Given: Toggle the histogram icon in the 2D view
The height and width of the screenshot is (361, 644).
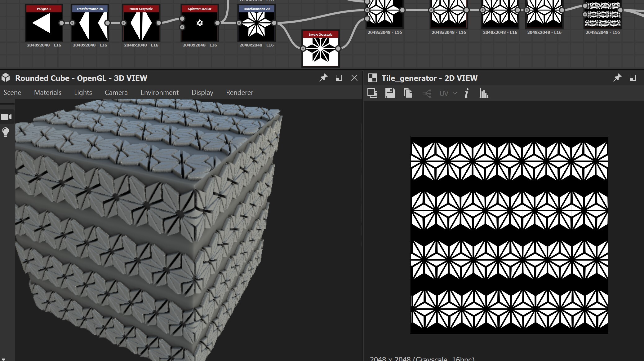Looking at the screenshot, I should coord(484,93).
